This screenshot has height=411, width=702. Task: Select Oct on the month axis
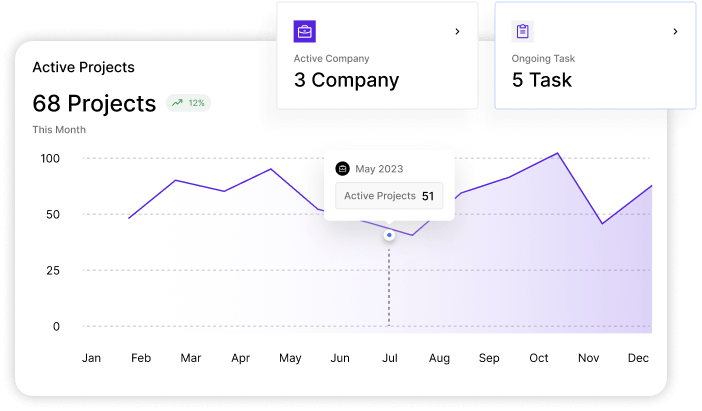(539, 358)
